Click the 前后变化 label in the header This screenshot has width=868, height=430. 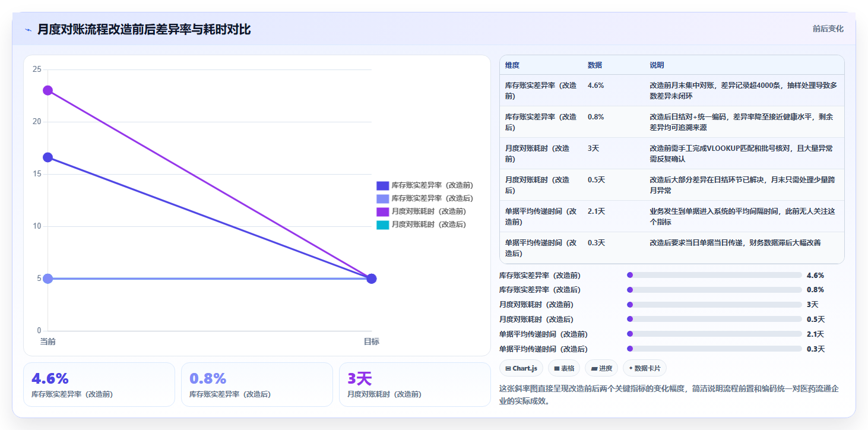(x=828, y=29)
